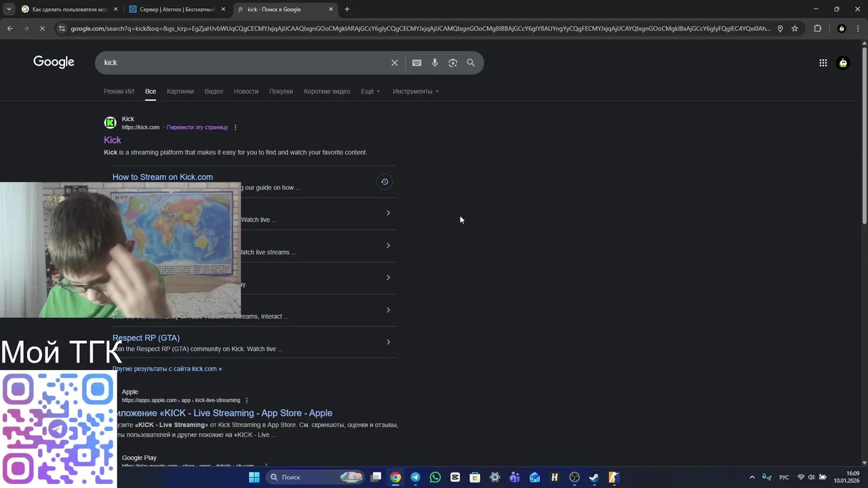
Task: Select the Видео search tab
Action: [x=214, y=91]
